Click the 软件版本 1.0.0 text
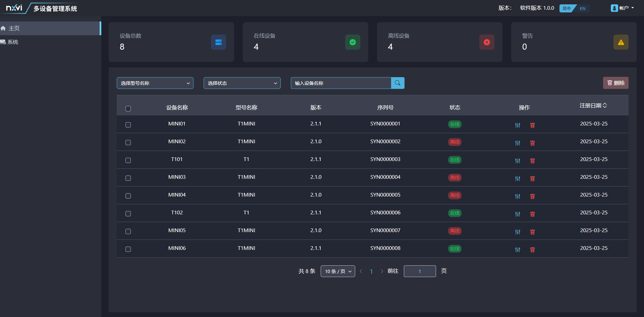This screenshot has height=317, width=644. 537,8
